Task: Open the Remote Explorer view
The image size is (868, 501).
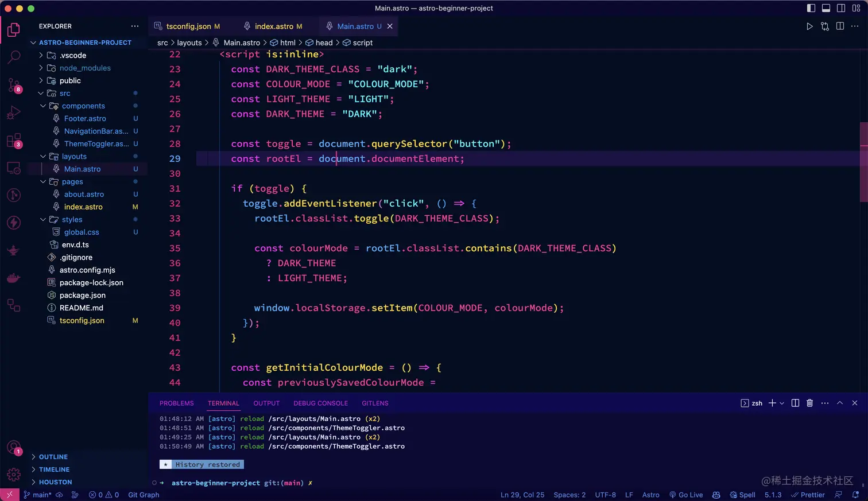Action: click(14, 168)
